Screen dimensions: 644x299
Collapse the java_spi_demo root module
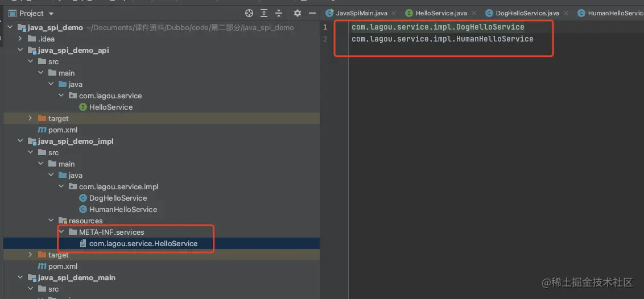[10, 28]
